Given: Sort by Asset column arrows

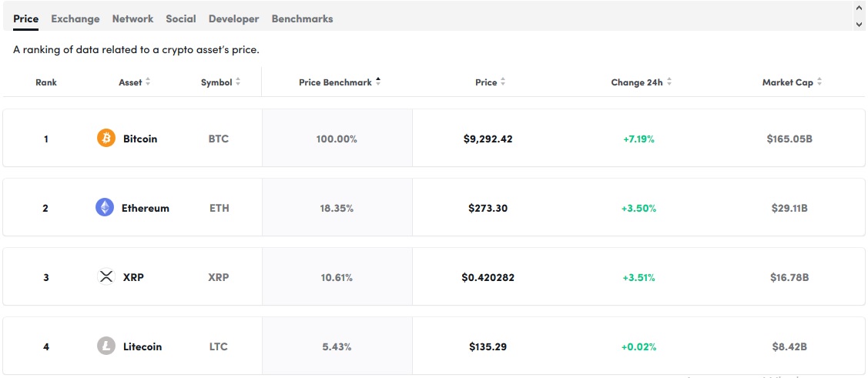Looking at the screenshot, I should [x=148, y=82].
